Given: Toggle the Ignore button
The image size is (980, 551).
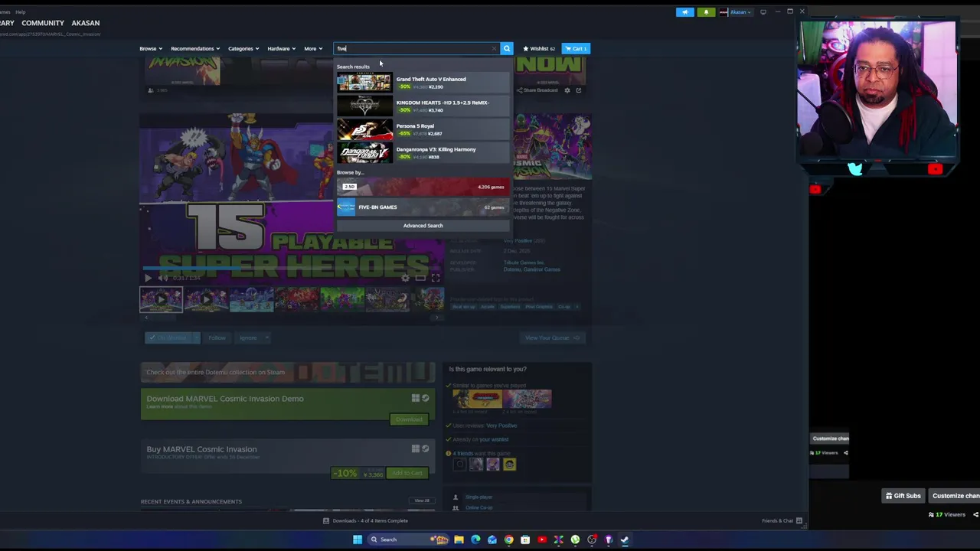Looking at the screenshot, I should [247, 337].
